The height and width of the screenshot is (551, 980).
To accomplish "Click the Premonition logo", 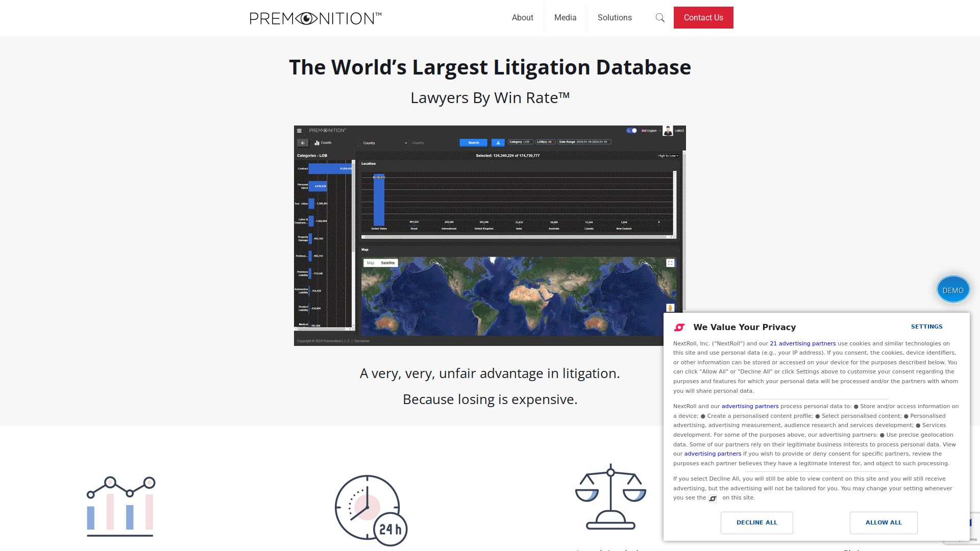I will 315,18.
